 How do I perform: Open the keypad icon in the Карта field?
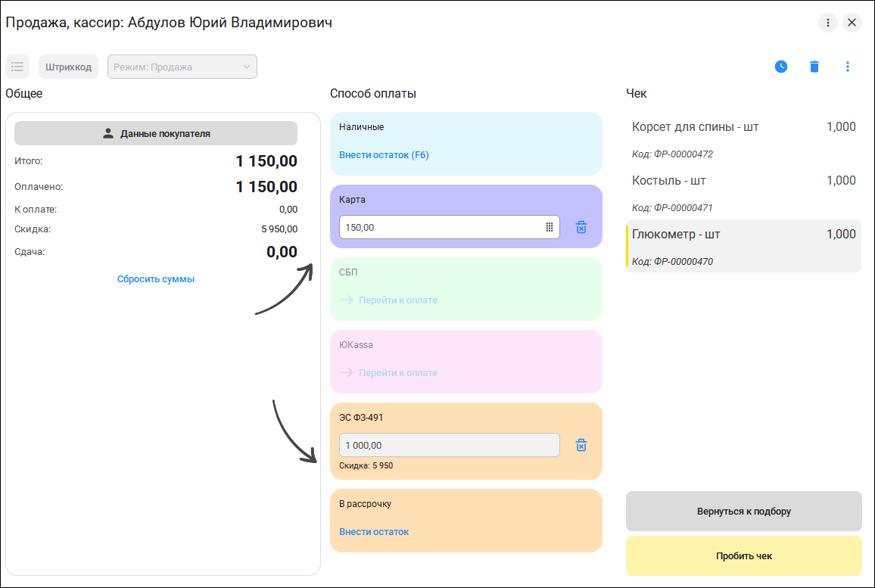pos(549,227)
